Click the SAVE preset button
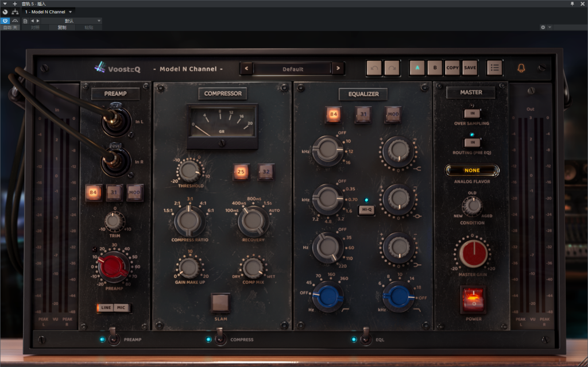This screenshot has width=588, height=367. (x=470, y=68)
